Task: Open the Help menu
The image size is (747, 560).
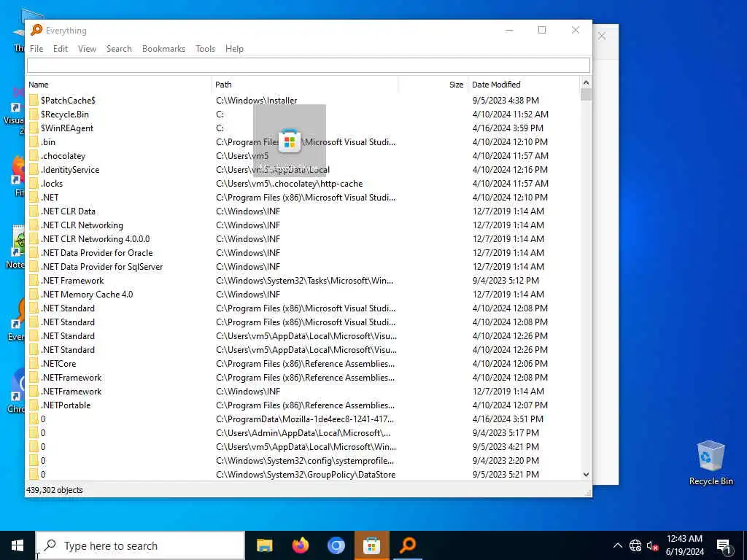Action: (234, 49)
